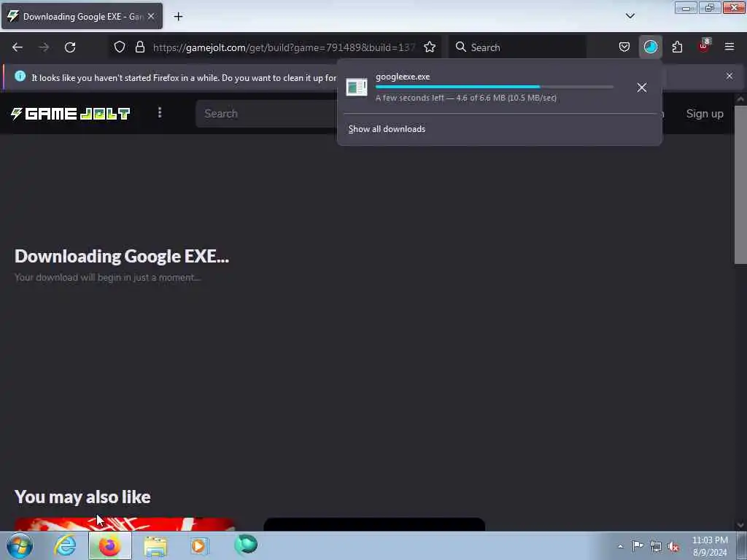The image size is (747, 560).
Task: Click the notification info icon
Action: coord(20,76)
